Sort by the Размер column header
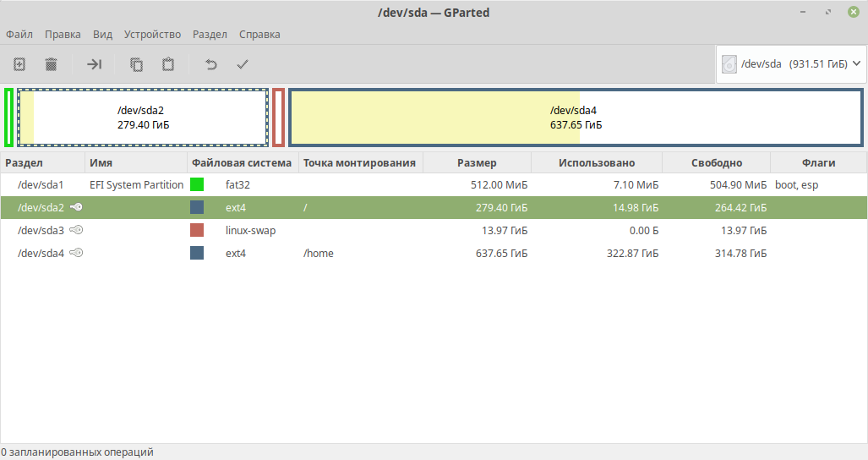 tap(477, 162)
